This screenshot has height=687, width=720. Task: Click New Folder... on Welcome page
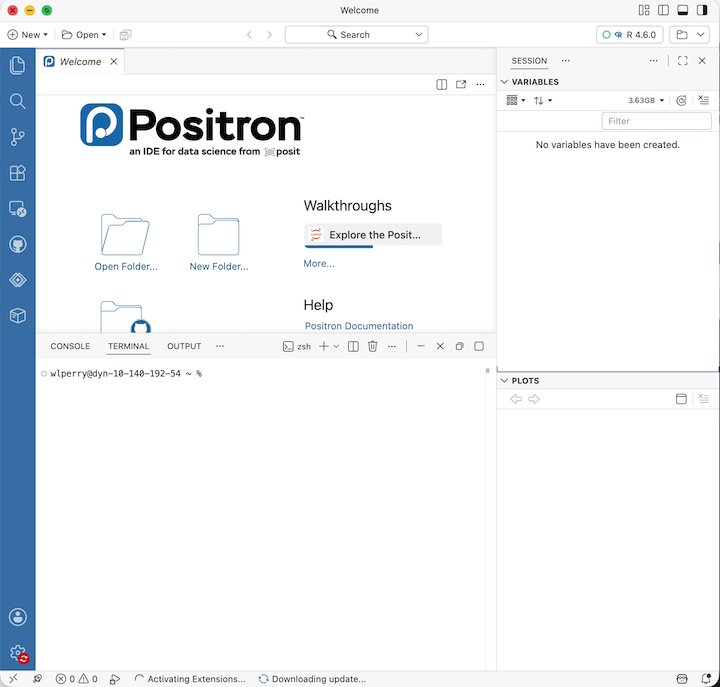(x=219, y=242)
